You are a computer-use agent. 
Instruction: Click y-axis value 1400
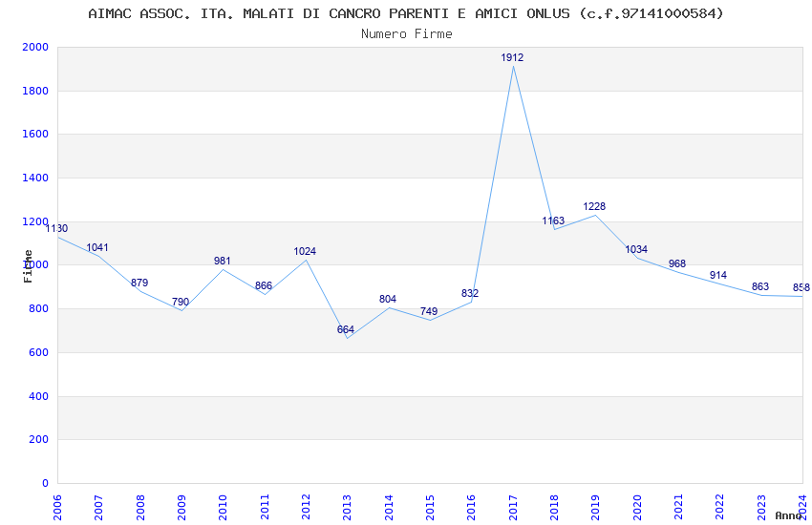35,178
